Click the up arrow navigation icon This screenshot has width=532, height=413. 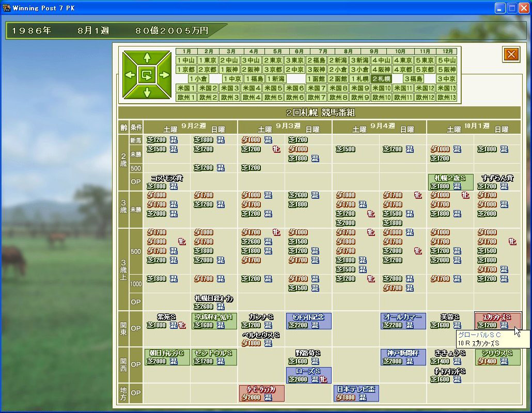point(147,57)
